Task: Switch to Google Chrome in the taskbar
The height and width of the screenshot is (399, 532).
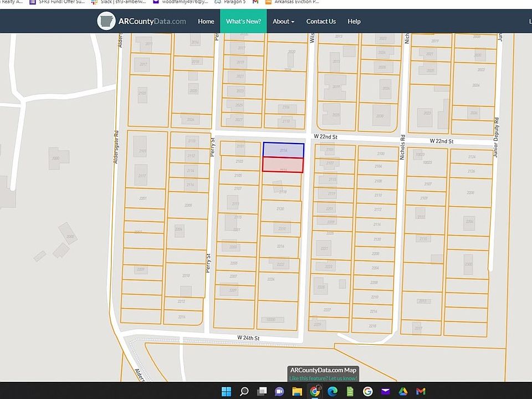Action: coord(315,392)
